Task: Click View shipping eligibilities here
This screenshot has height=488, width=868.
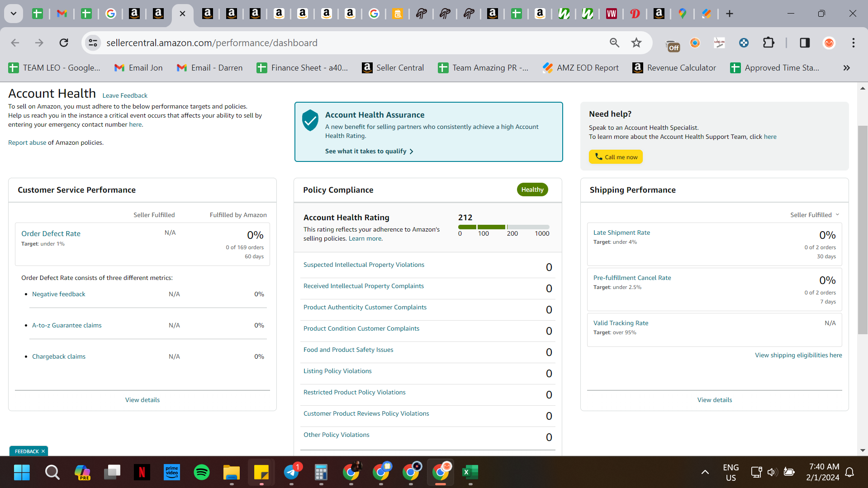Action: click(x=798, y=355)
